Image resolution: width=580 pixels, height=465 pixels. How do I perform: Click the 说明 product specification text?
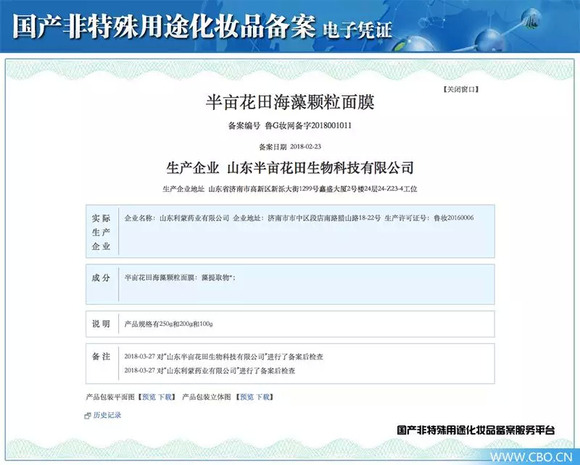(169, 324)
